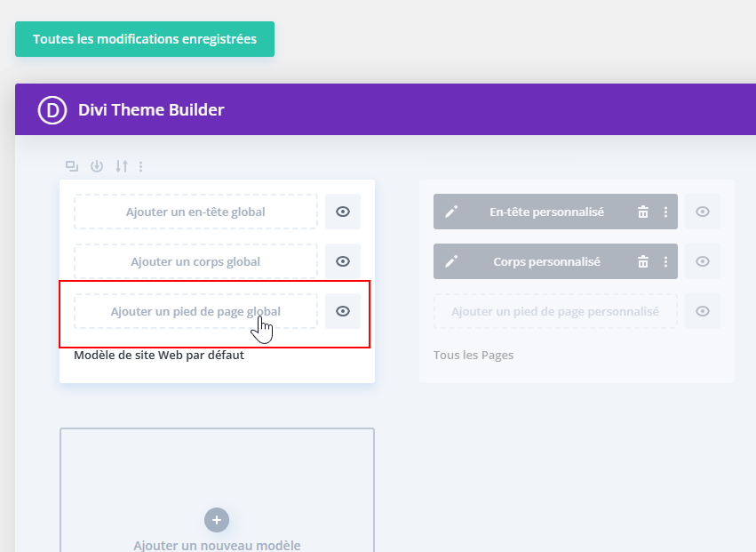This screenshot has width=756, height=552.
Task: Toggle visibility of custom footer slot
Action: click(703, 311)
